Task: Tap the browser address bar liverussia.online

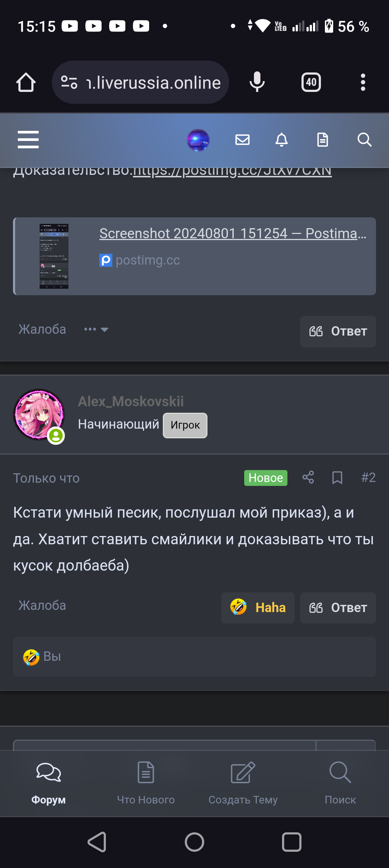Action: click(x=140, y=83)
